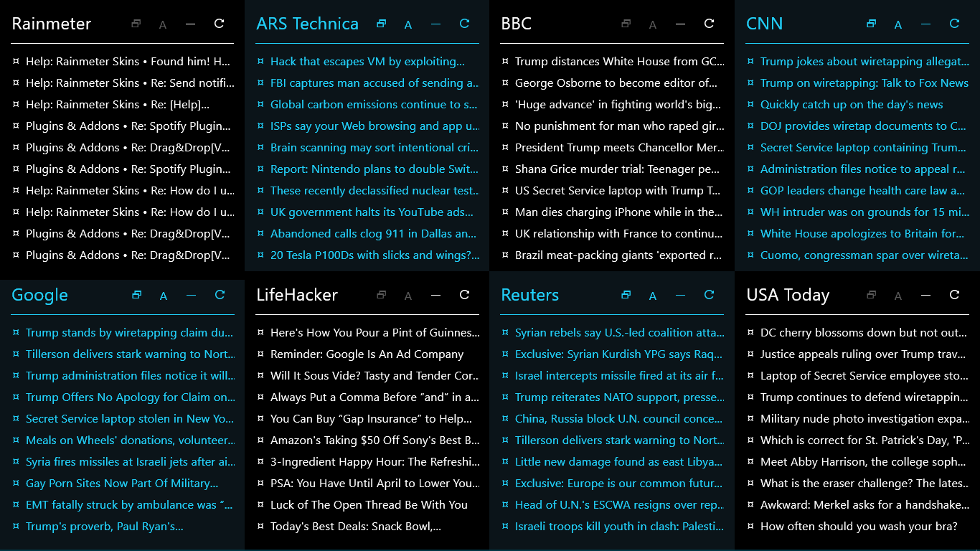Viewport: 980px width, 551px height.
Task: Click the dash icon in Rainmeter panel header
Action: coord(190,24)
